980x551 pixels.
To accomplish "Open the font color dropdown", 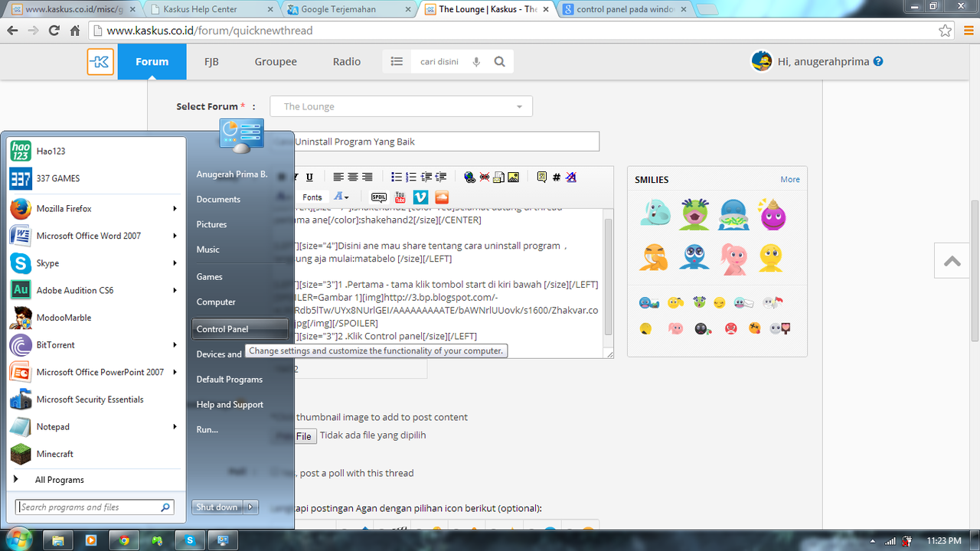I will pyautogui.click(x=341, y=197).
